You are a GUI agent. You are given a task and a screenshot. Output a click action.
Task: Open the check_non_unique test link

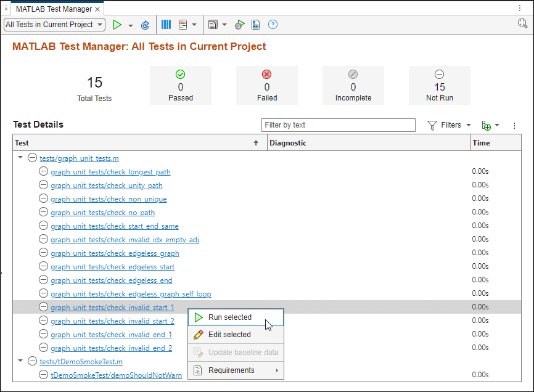pyautogui.click(x=109, y=199)
